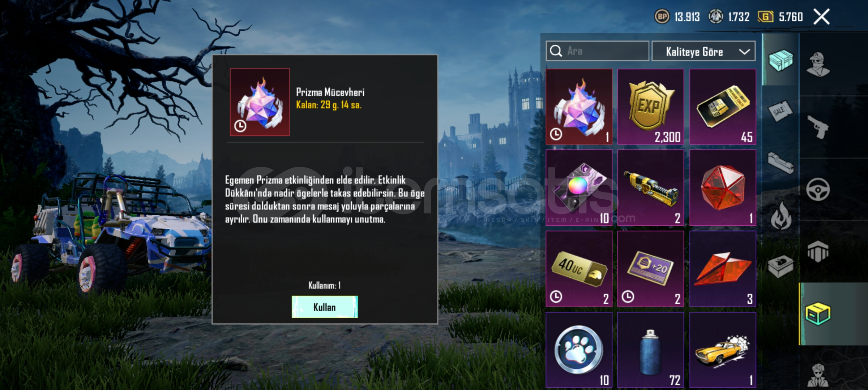Select the 40 UC coupon item
Screen dimensions: 868x390
(x=579, y=269)
